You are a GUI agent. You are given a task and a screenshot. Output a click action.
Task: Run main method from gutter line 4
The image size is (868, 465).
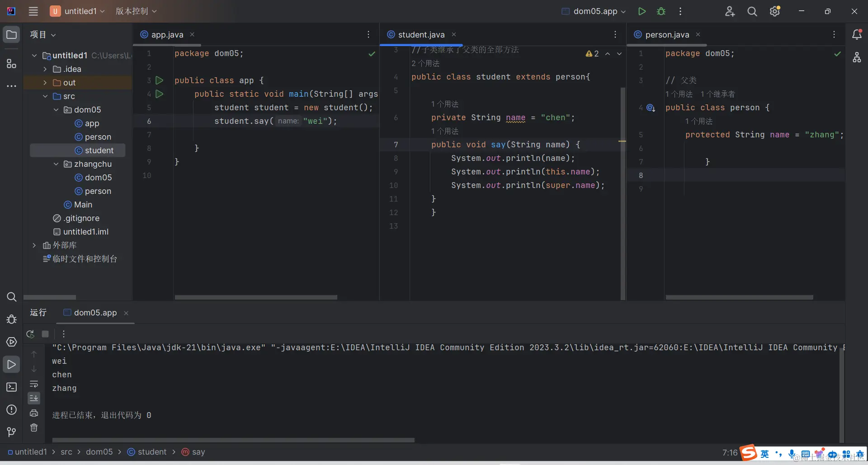(x=159, y=94)
